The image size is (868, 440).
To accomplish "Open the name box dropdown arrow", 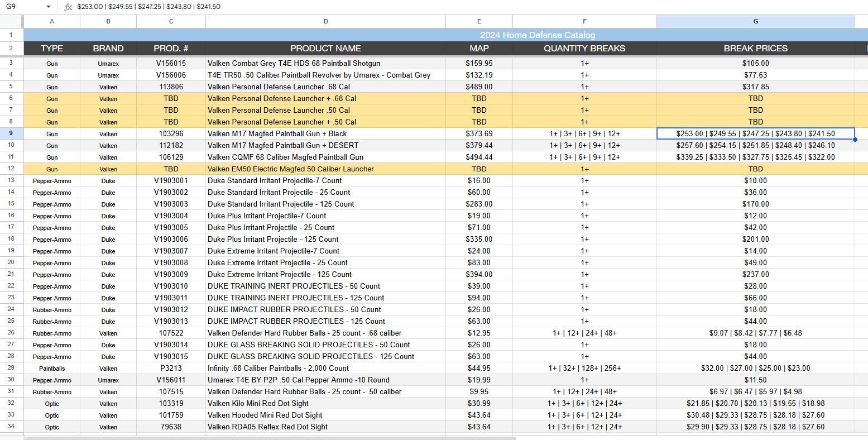I will [x=49, y=7].
